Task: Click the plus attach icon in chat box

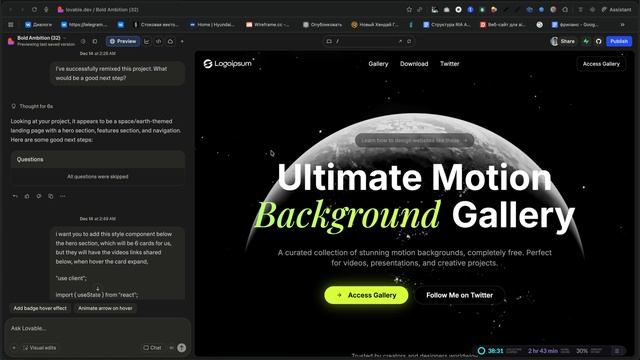Action: pos(14,348)
